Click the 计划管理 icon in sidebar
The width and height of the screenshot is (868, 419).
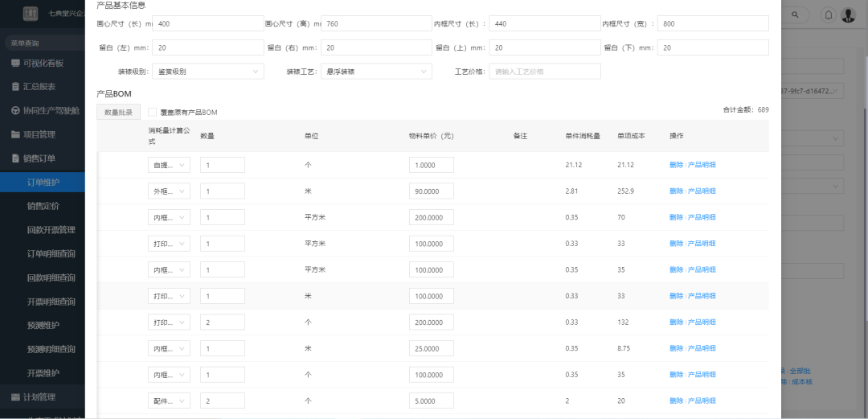(15, 396)
